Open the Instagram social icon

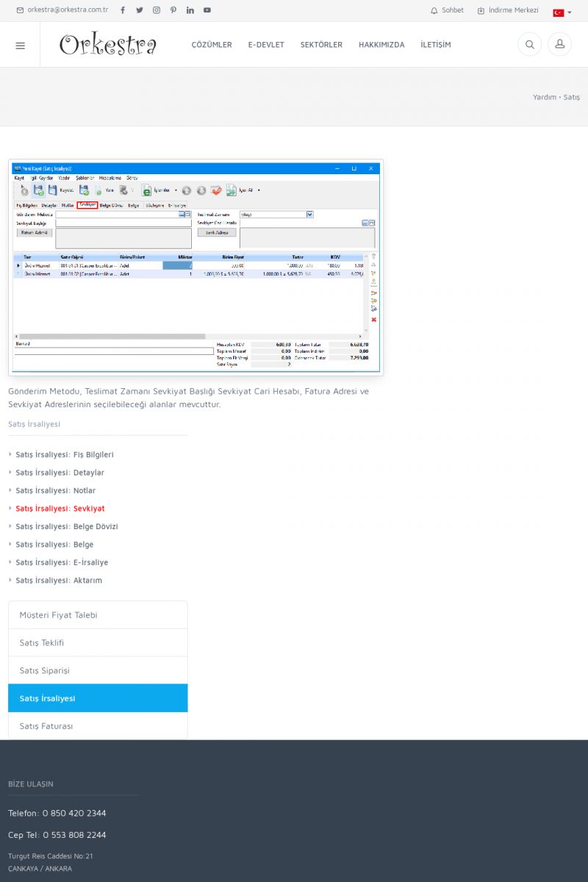(157, 10)
